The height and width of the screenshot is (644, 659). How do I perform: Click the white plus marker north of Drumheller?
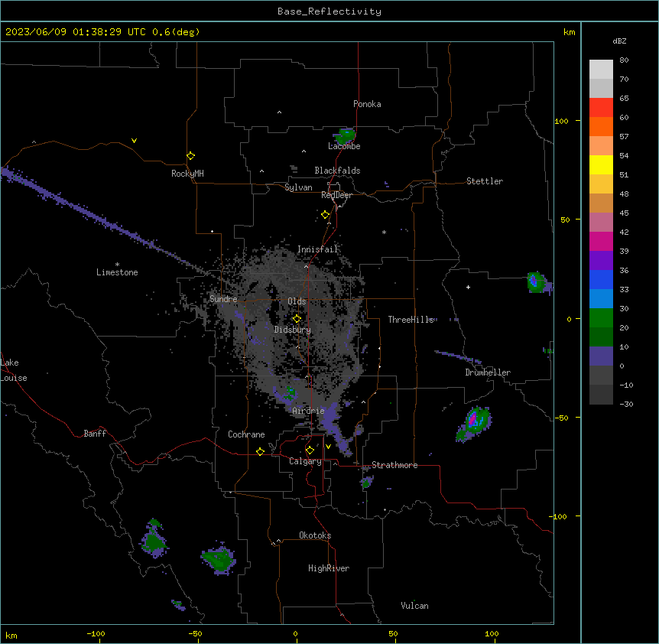468,287
